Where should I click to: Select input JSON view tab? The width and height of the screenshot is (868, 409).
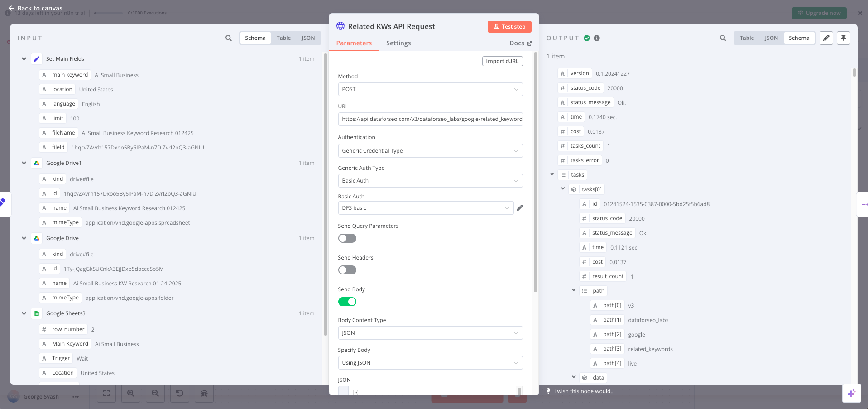308,38
